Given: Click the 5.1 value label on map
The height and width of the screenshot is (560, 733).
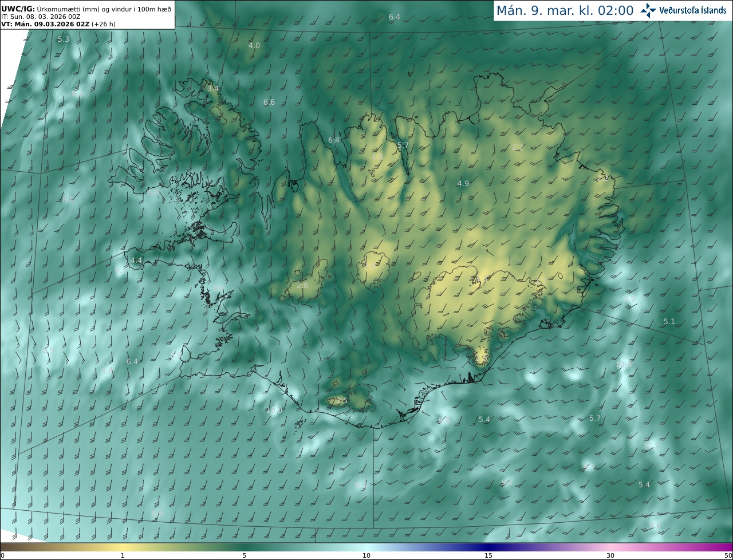Looking at the screenshot, I should (x=669, y=322).
